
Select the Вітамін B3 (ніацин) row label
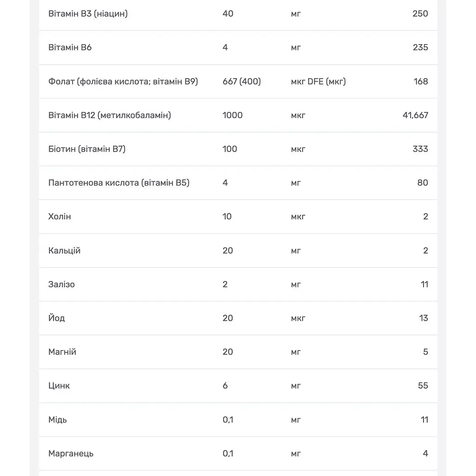tap(88, 13)
